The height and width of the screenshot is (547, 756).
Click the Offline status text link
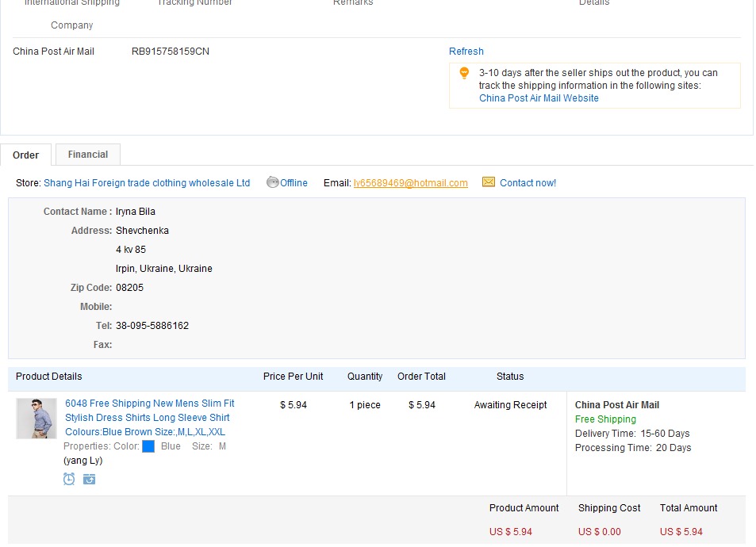click(294, 183)
